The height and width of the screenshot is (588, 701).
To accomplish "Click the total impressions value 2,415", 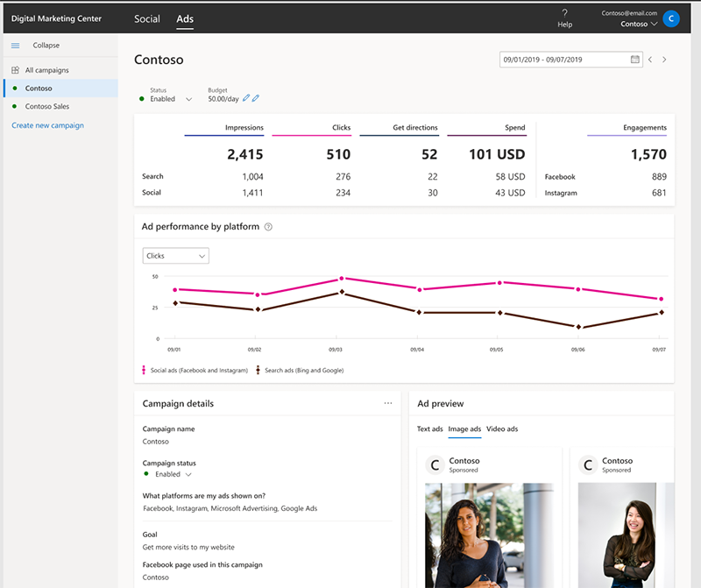I will [x=245, y=154].
